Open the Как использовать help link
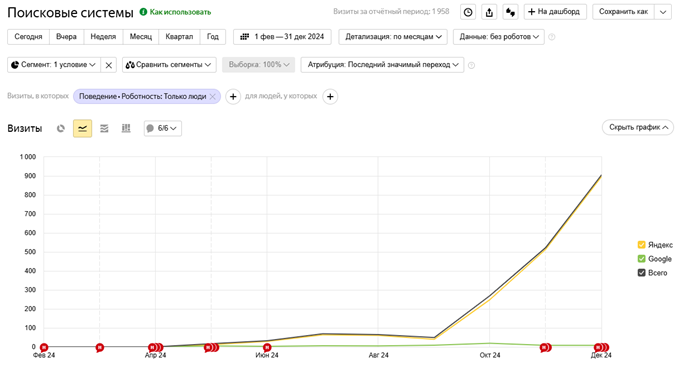679x367 pixels. (x=175, y=12)
